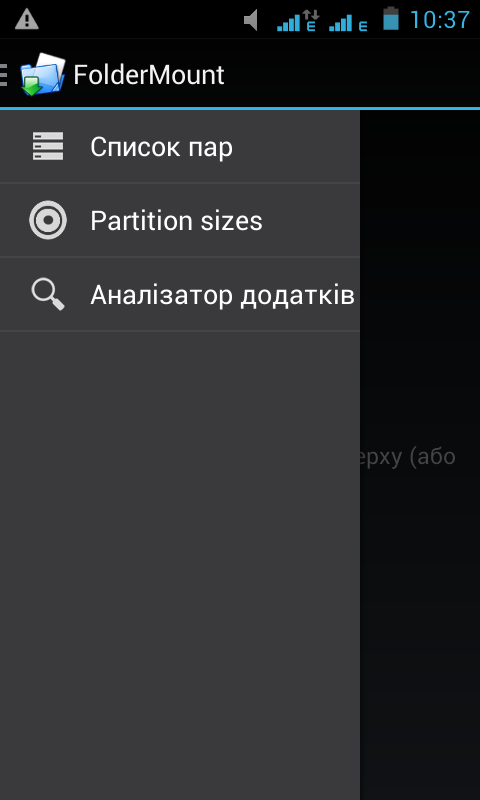Tap empty drawer space below Аналізатор додатків
Viewport: 480px width, 800px height.
point(180,561)
